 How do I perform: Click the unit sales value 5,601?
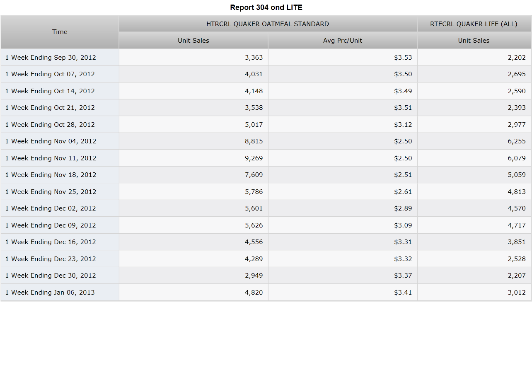pos(254,208)
